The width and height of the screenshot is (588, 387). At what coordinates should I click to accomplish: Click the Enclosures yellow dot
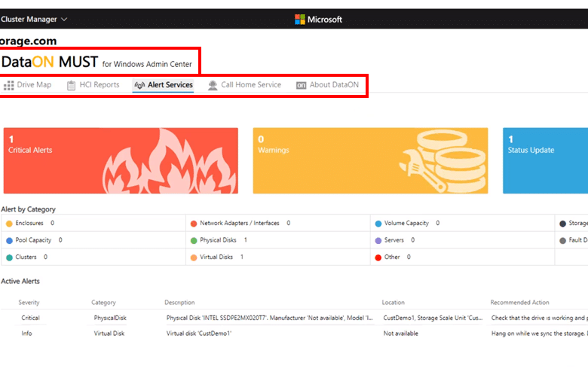point(9,224)
